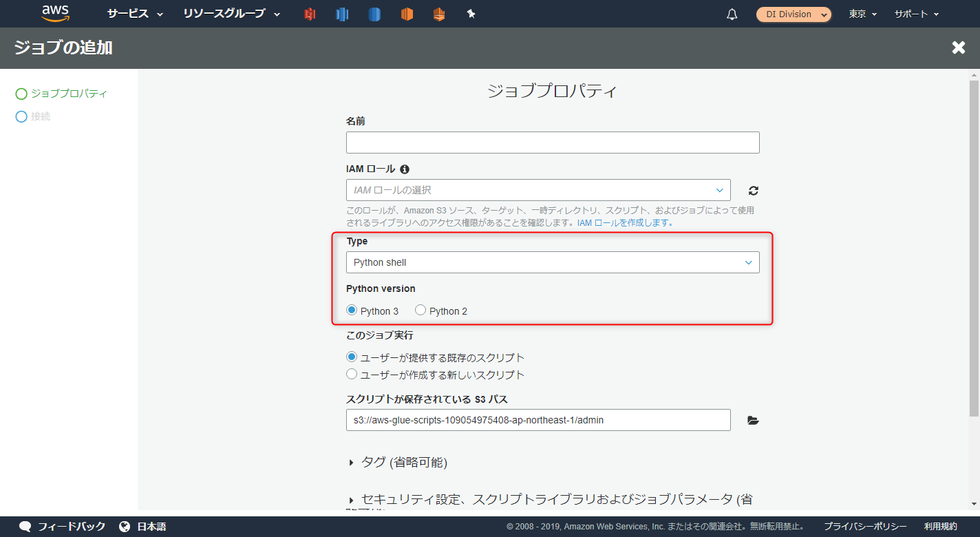
Task: Click the pin icon in the navigation bar
Action: tap(471, 14)
